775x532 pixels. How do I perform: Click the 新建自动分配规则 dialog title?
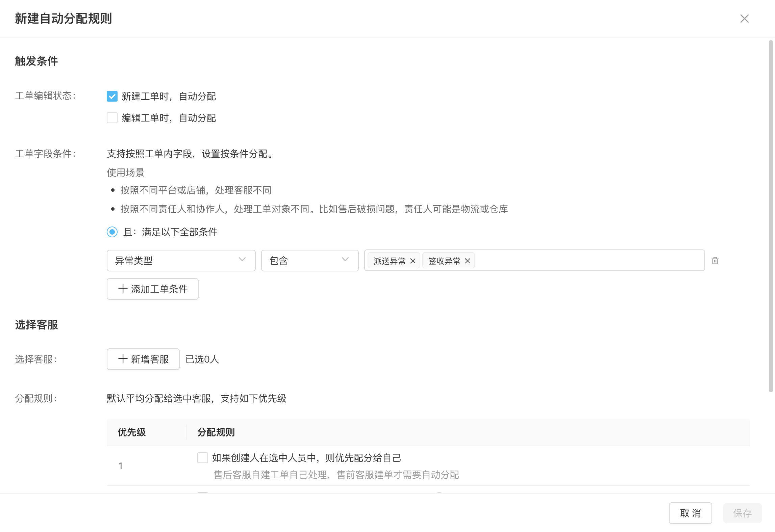coord(64,19)
